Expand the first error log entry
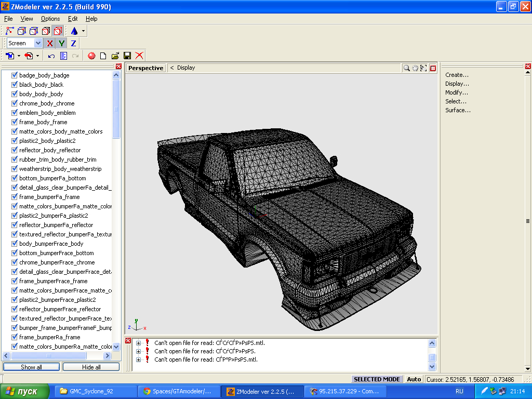 [138, 343]
